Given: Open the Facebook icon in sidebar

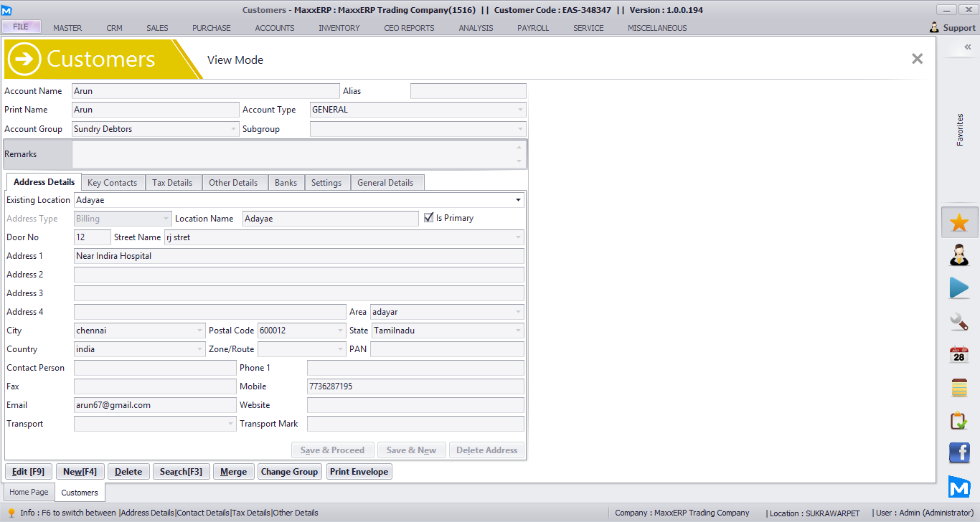Looking at the screenshot, I should (959, 453).
